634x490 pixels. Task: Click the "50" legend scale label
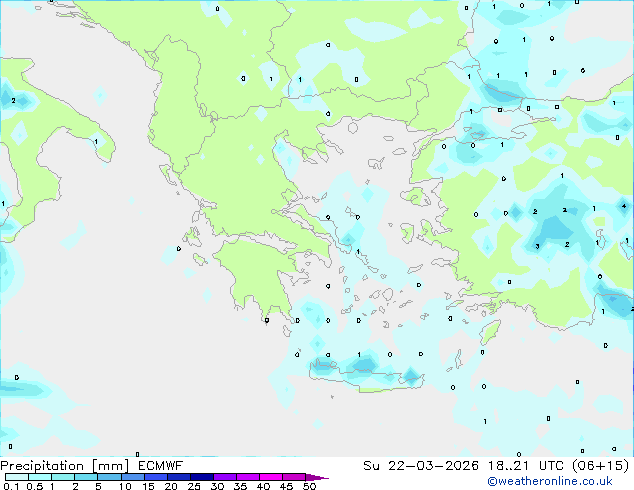pyautogui.click(x=310, y=486)
